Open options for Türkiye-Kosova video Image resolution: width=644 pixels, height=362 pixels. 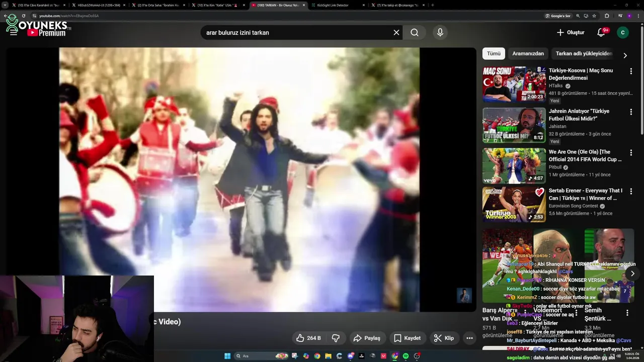631,71
